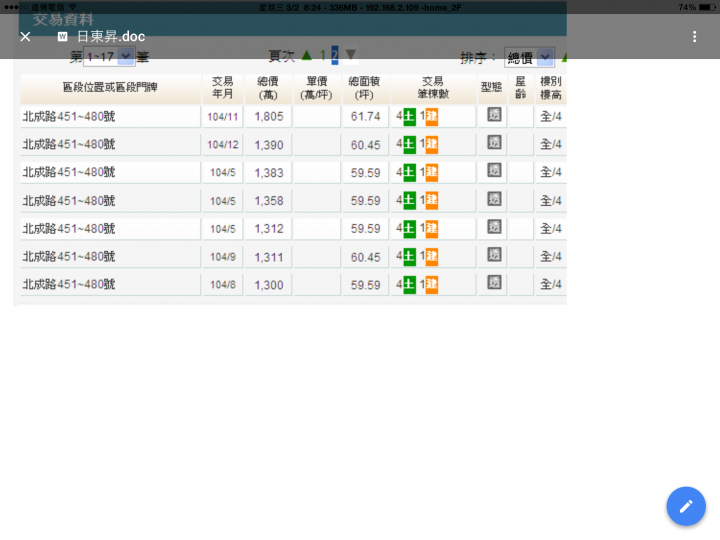Click the 型態 column header
720x540 pixels.
tap(492, 88)
